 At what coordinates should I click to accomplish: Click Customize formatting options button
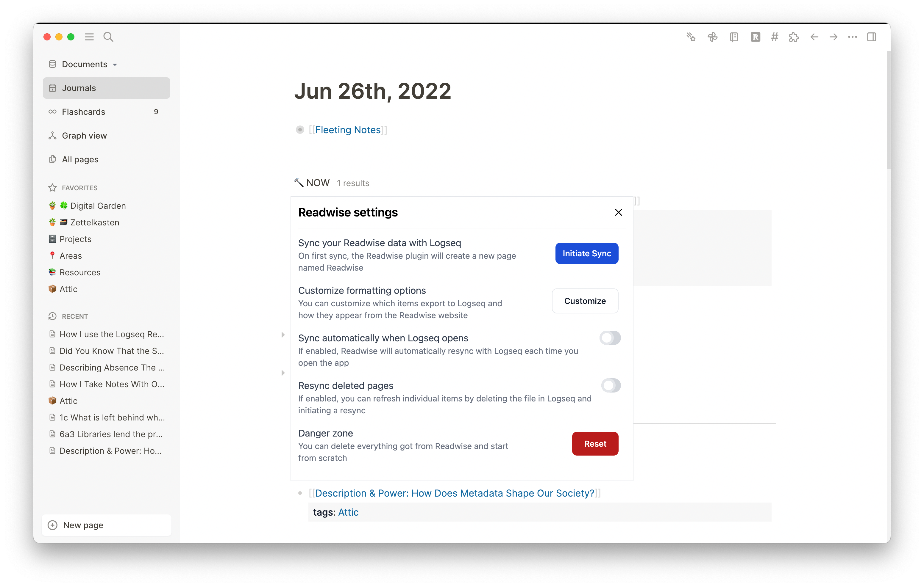[585, 301]
